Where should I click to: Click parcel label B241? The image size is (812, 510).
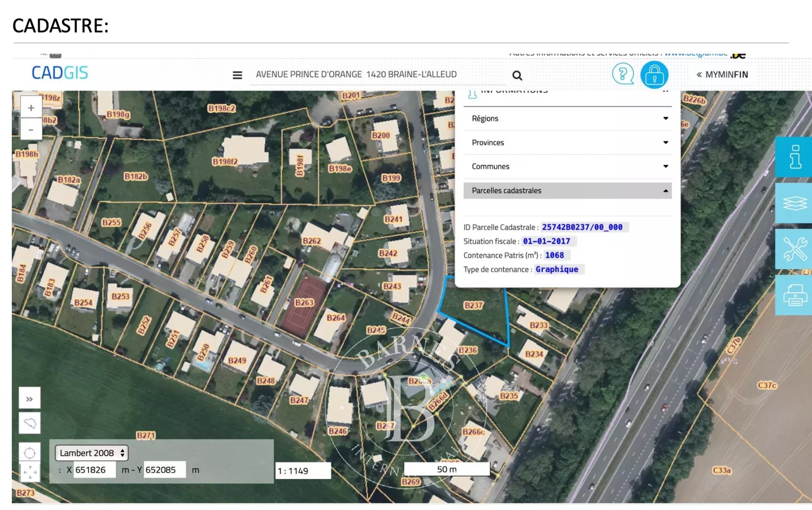(x=393, y=219)
